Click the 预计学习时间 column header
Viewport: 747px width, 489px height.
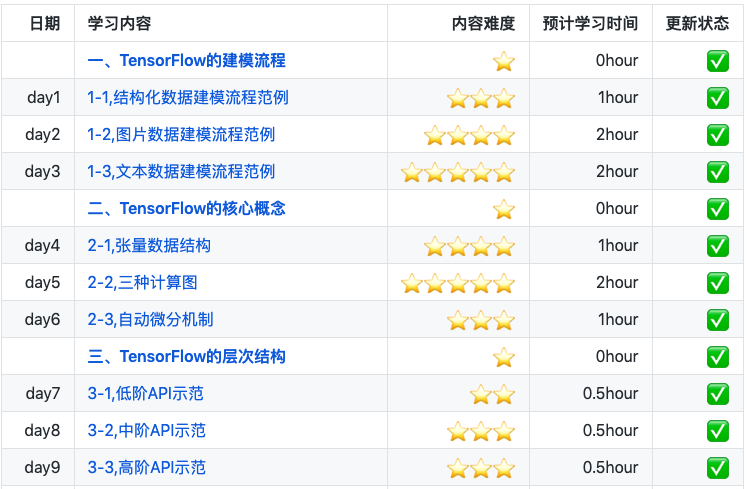(x=590, y=23)
